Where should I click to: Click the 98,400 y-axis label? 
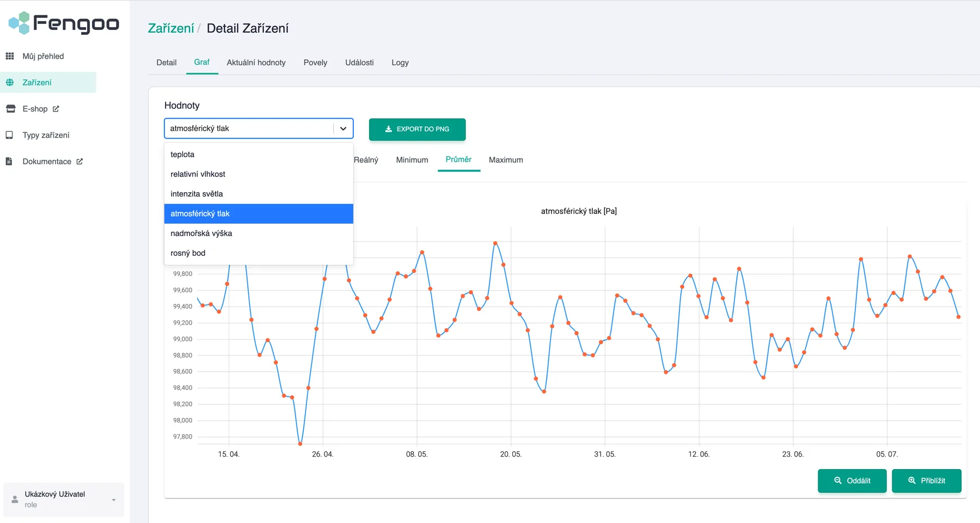tap(183, 388)
